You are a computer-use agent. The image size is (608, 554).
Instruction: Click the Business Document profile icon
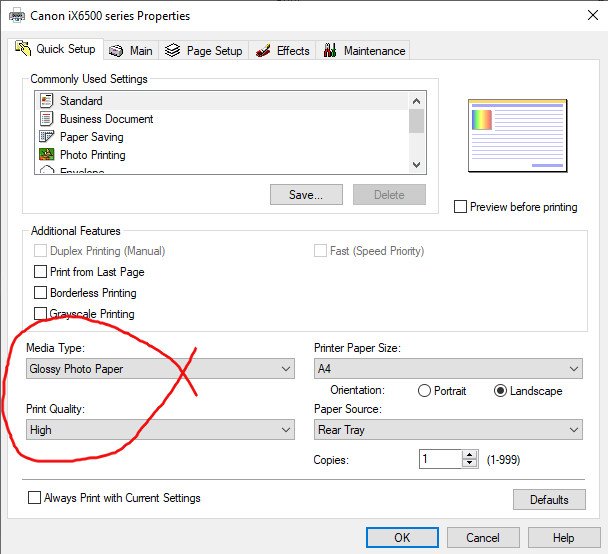47,119
